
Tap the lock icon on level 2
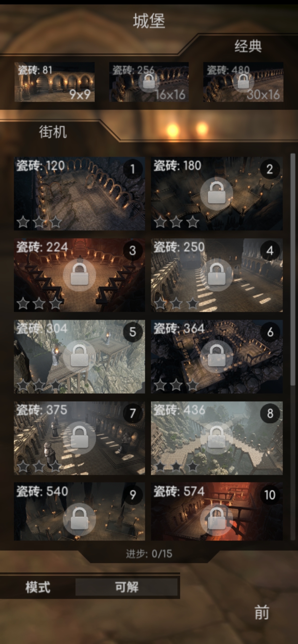click(217, 193)
